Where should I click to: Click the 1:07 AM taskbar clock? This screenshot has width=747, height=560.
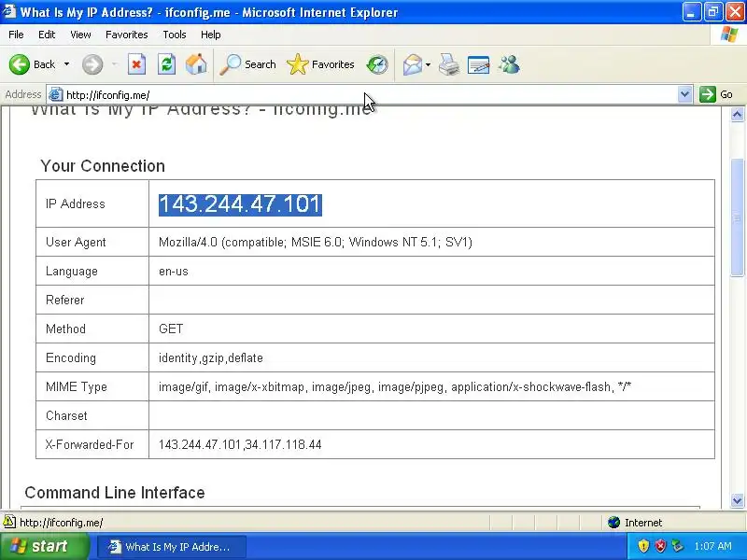click(712, 546)
